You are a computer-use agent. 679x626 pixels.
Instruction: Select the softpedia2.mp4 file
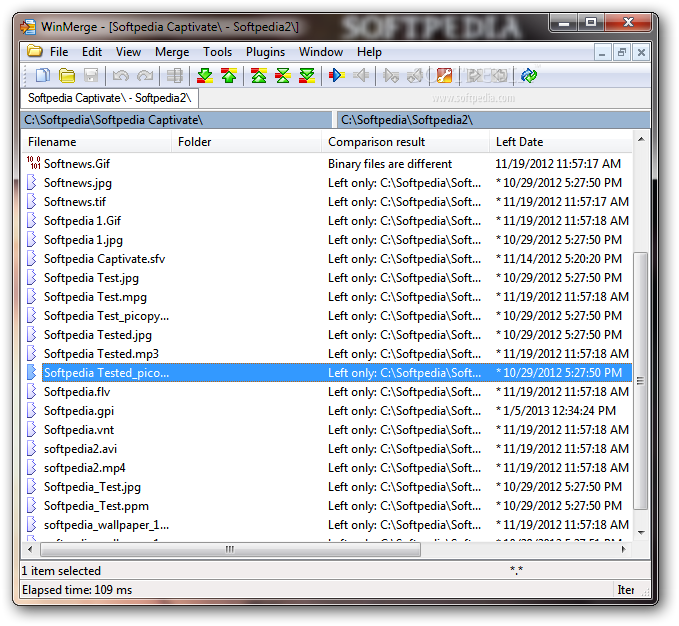pyautogui.click(x=84, y=468)
